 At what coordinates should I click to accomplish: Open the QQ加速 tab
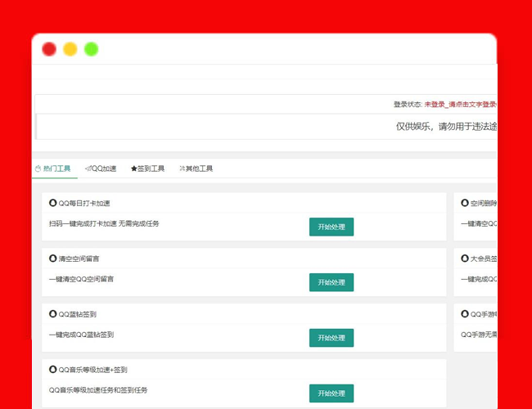[x=101, y=169]
